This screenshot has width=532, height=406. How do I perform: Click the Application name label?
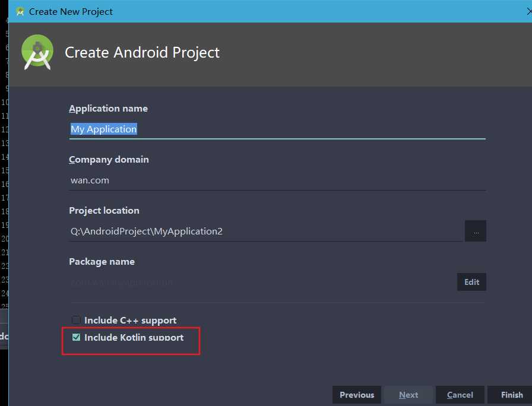(x=108, y=109)
